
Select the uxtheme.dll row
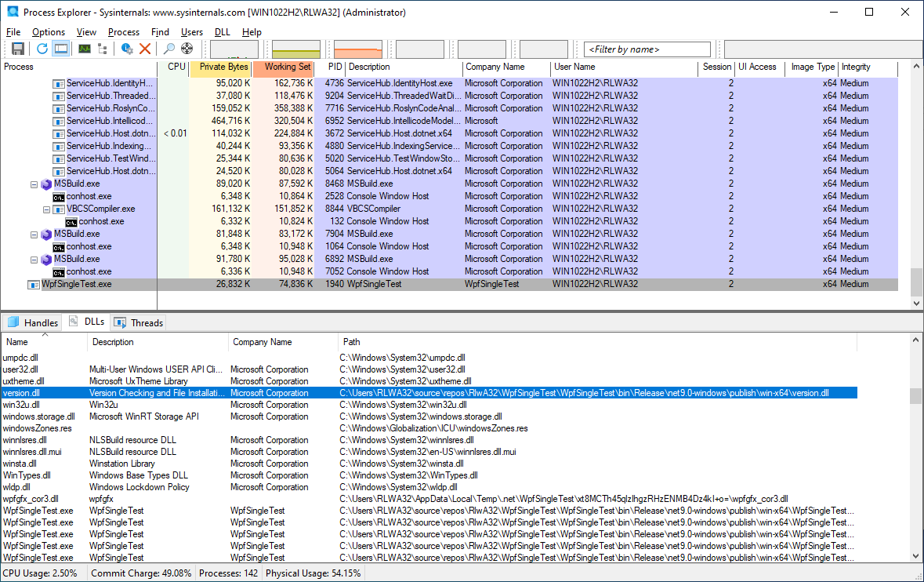click(429, 381)
